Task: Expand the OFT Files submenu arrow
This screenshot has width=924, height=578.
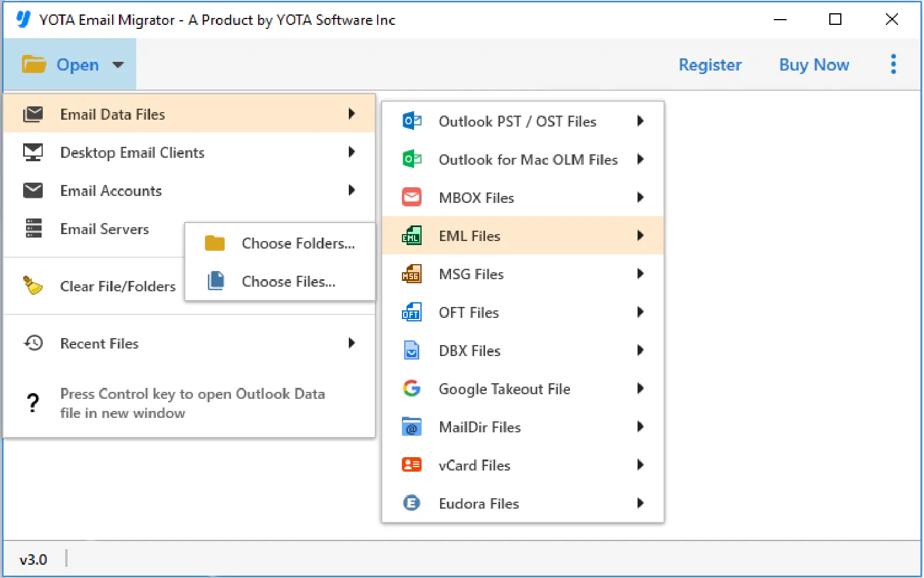Action: (640, 312)
